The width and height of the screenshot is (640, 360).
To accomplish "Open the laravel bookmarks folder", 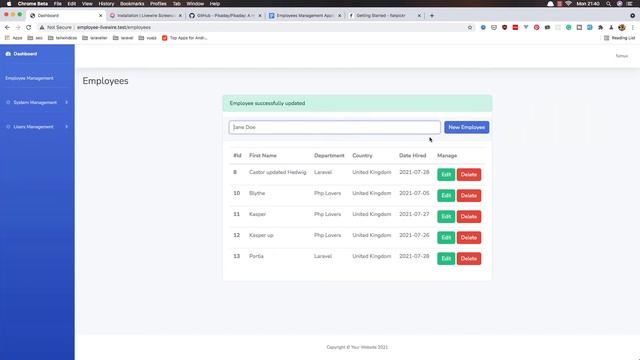I will tap(123, 38).
